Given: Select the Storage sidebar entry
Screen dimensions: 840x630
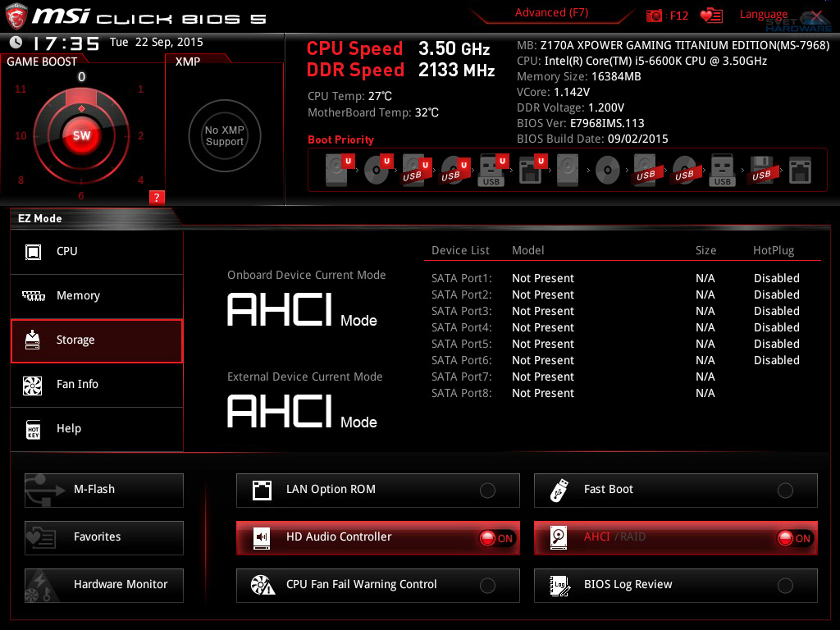Looking at the screenshot, I should click(x=96, y=340).
